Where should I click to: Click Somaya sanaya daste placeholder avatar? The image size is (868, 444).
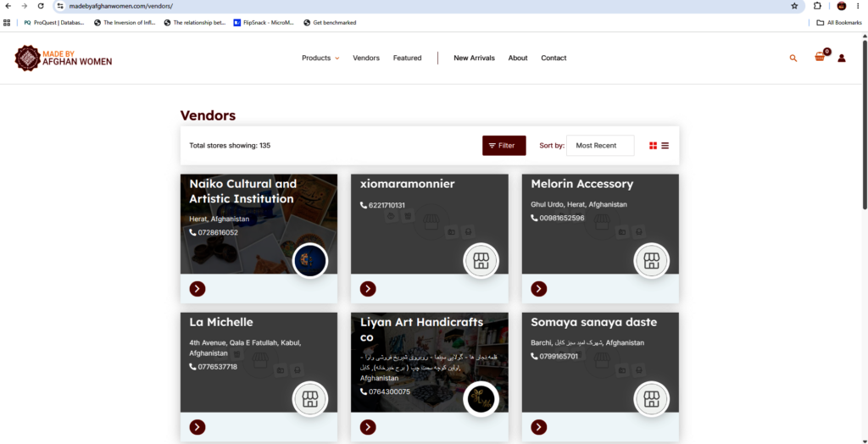click(x=652, y=398)
